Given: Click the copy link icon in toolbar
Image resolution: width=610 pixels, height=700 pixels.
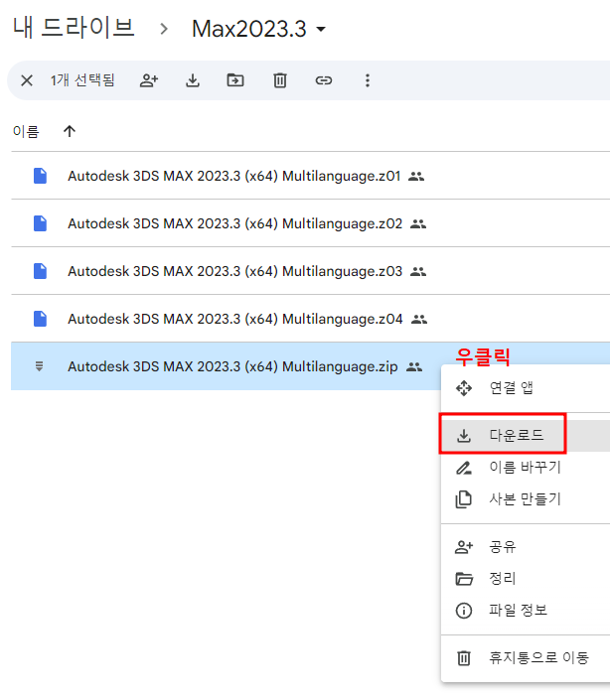Looking at the screenshot, I should click(x=323, y=80).
